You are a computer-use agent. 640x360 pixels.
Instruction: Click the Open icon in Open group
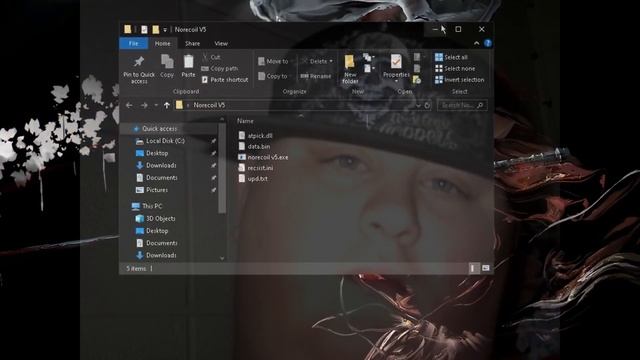(x=417, y=57)
